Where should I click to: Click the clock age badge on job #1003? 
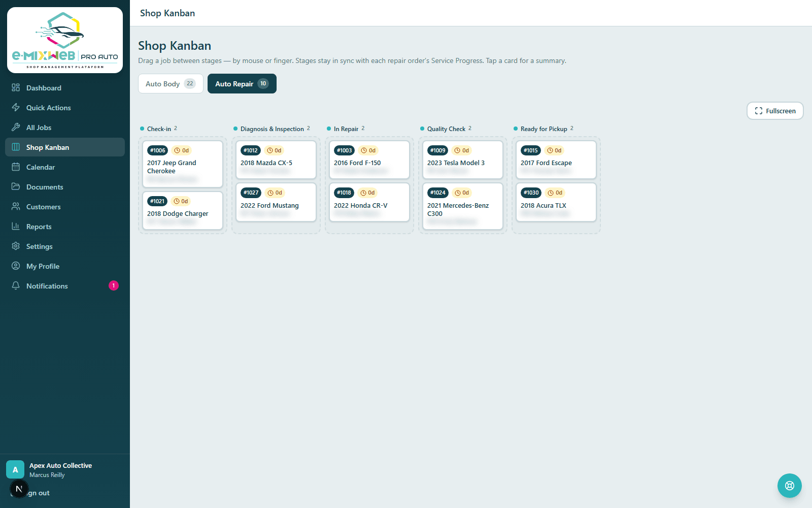(368, 150)
